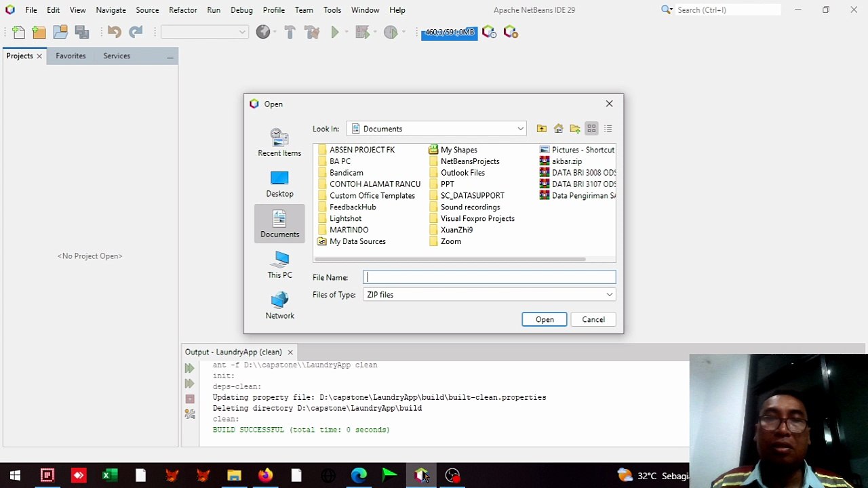Select the ABSEN PROJECT FK folder
The height and width of the screenshot is (488, 868).
(356, 150)
